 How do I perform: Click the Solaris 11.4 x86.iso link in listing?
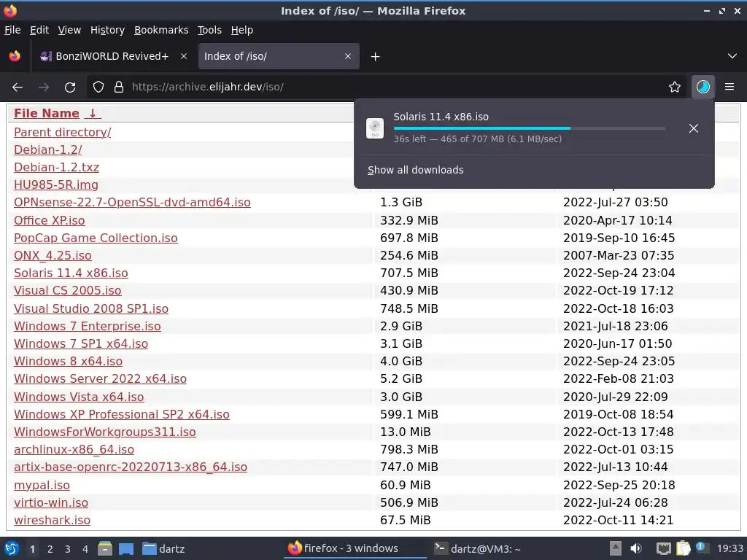(71, 273)
